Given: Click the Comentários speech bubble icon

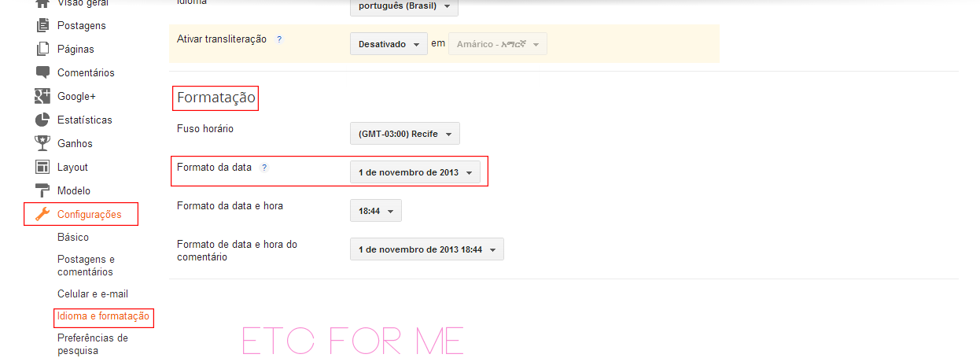Looking at the screenshot, I should [x=42, y=72].
